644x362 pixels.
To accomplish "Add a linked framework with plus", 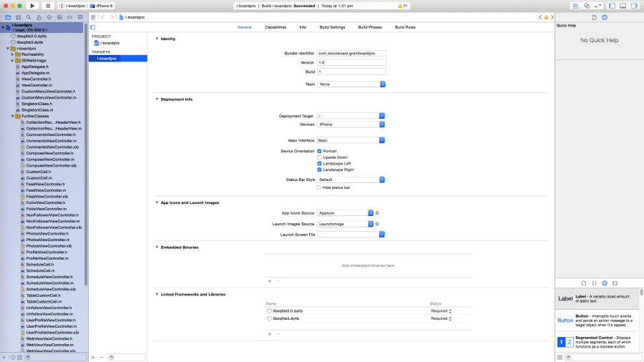I will pyautogui.click(x=270, y=333).
